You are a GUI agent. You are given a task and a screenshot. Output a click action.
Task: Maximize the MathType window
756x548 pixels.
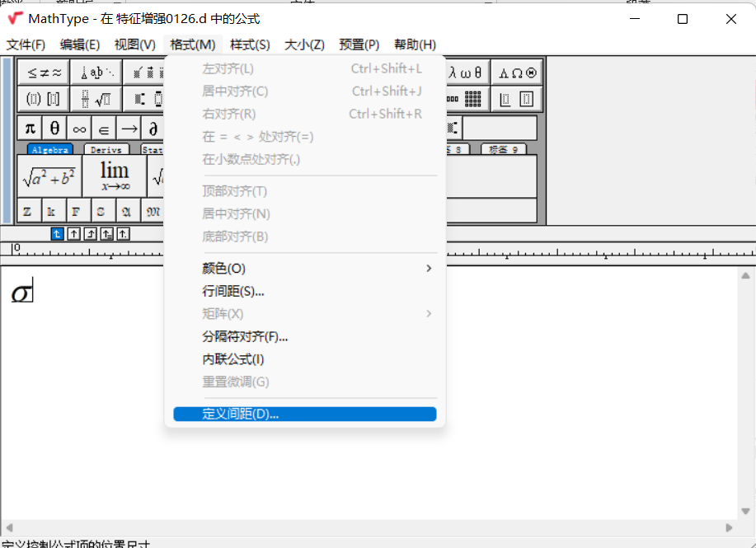683,19
